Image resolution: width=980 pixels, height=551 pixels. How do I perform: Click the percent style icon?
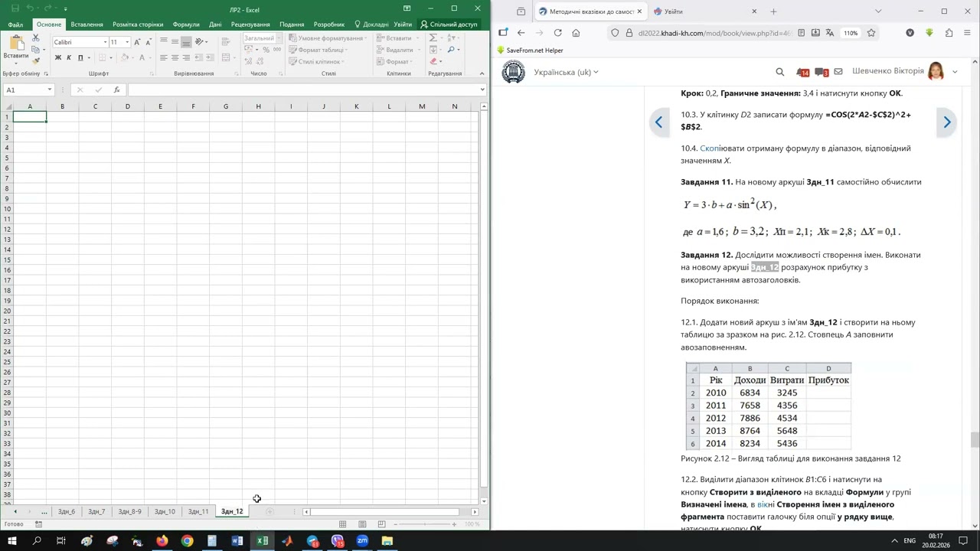[266, 50]
